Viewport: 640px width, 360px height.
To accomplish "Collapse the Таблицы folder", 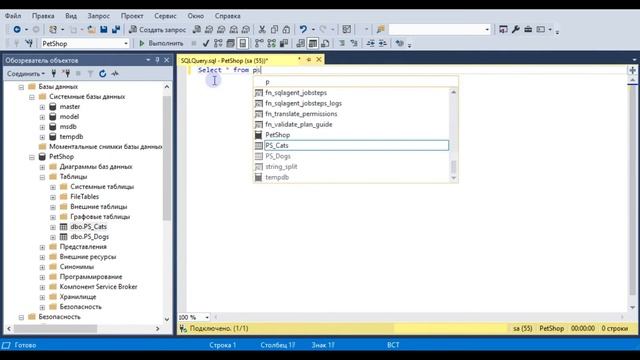I will click(x=42, y=177).
